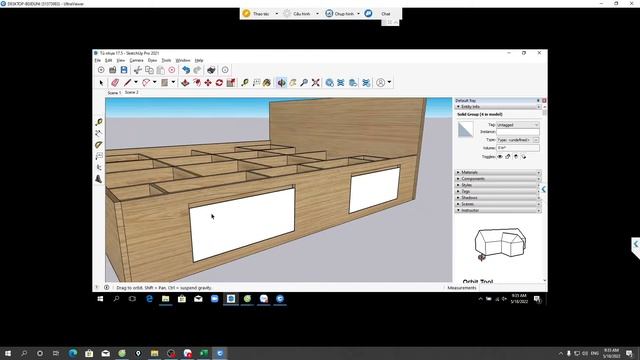Click the New file icon

click(101, 70)
